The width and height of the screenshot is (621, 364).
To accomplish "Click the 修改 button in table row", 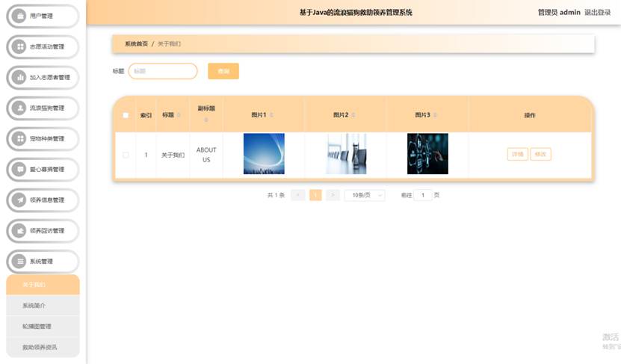I will 540,154.
